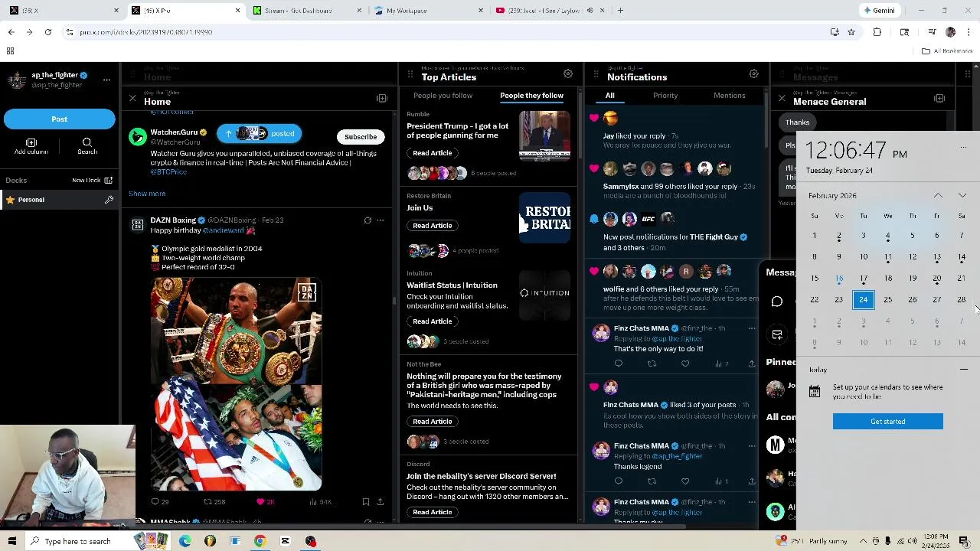
Task: Select February 24 in the calendar
Action: point(864,300)
